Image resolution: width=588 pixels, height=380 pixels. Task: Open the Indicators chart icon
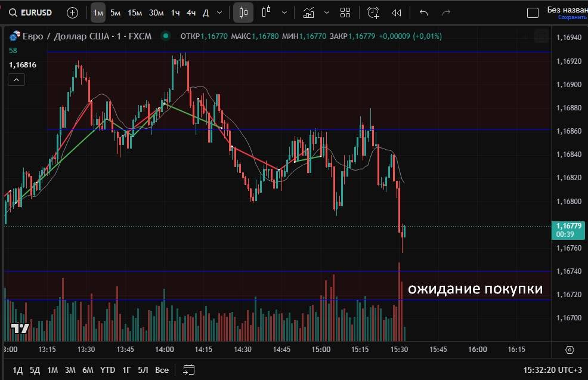(308, 13)
